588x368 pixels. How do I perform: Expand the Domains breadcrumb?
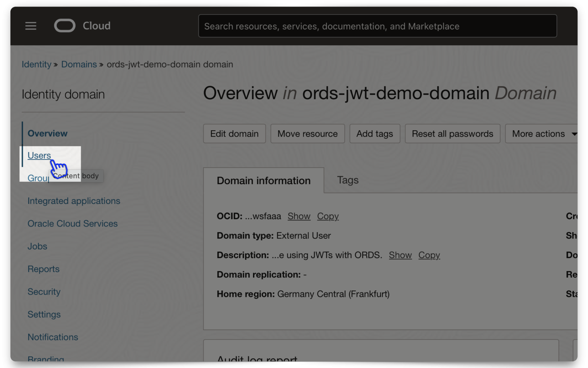coord(79,64)
